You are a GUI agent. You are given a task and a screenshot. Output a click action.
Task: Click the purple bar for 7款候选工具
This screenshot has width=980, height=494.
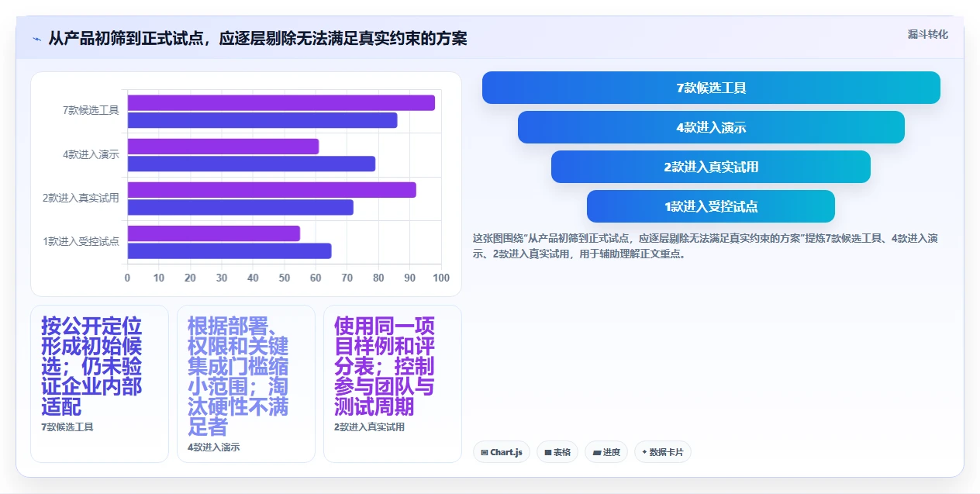pyautogui.click(x=281, y=102)
